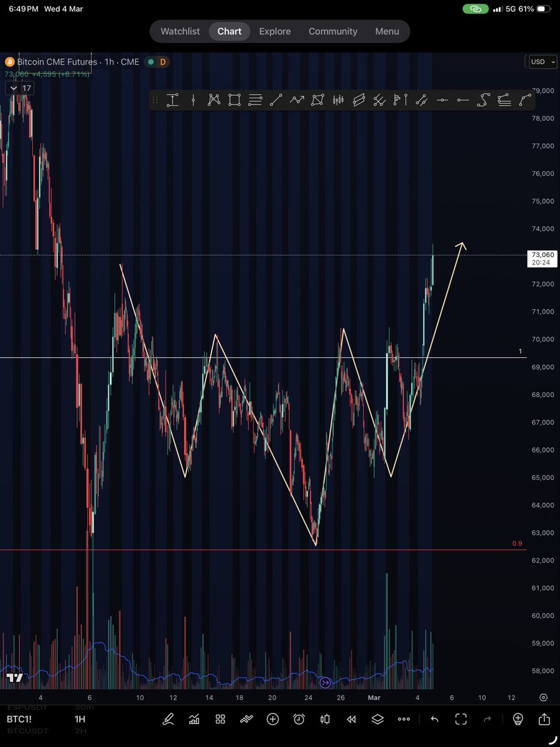Select the bars pattern tool

click(338, 100)
